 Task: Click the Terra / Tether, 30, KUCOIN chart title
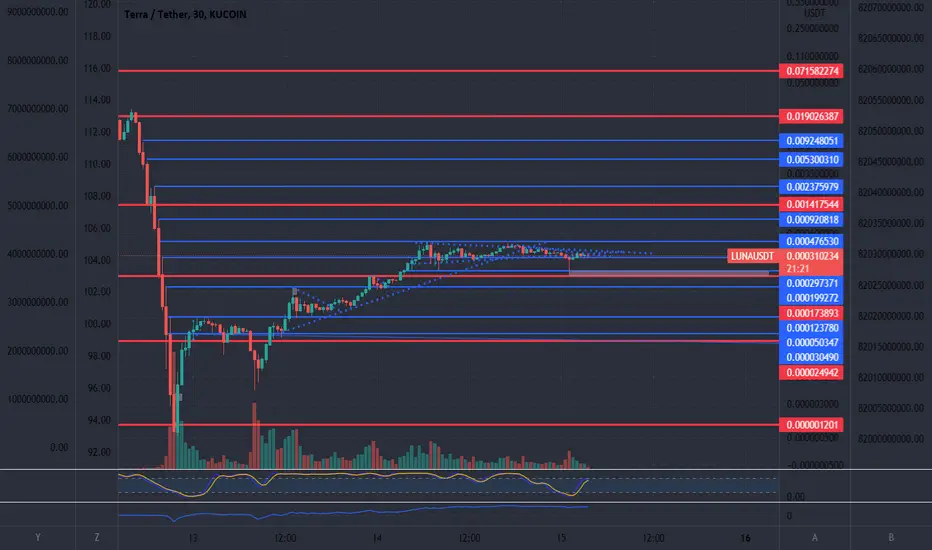(185, 14)
